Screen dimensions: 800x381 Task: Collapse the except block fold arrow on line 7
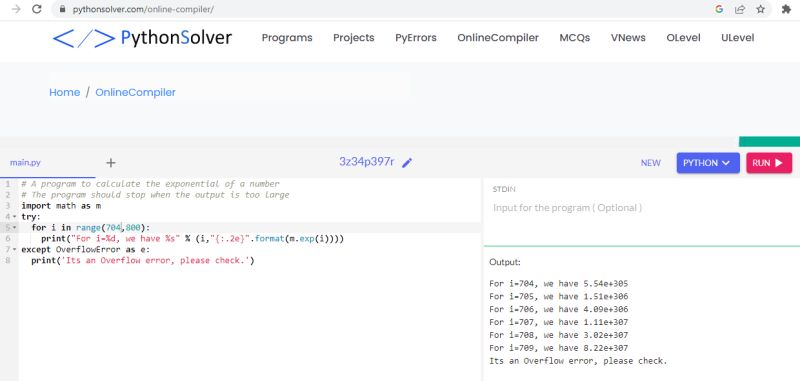point(14,249)
